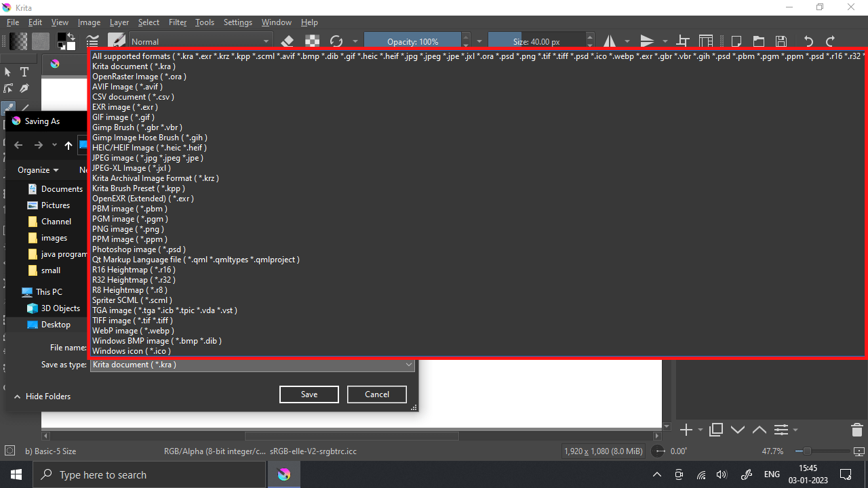Image resolution: width=868 pixels, height=488 pixels.
Task: Click Cancel in the Saving As dialog
Action: 376,394
